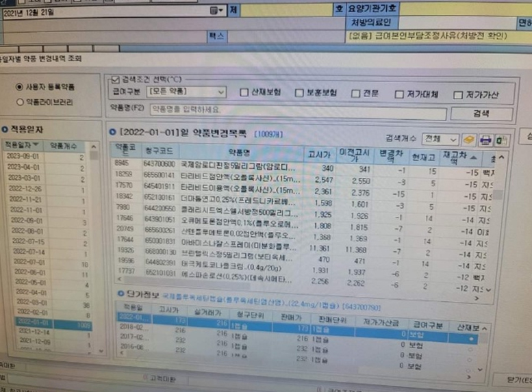The width and height of the screenshot is (532, 392).
Task: Click the 현재고 column header
Action: point(423,157)
